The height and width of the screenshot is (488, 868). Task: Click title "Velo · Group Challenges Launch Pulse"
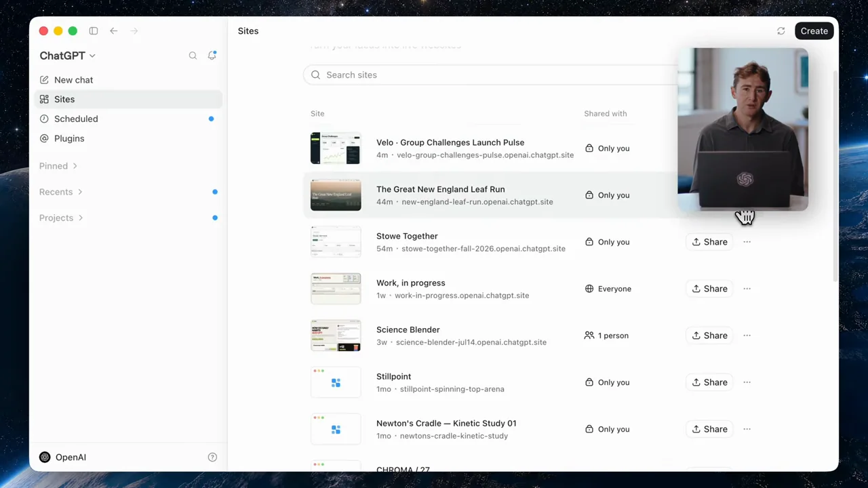tap(450, 142)
